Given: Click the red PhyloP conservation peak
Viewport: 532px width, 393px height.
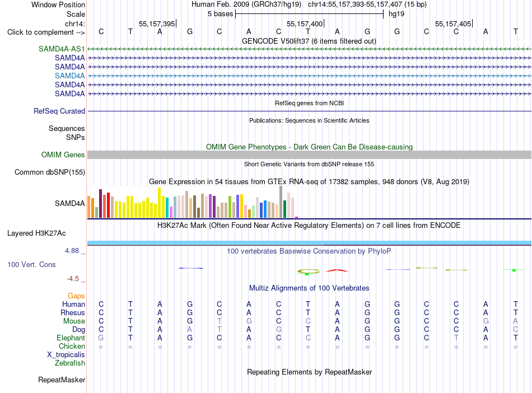Looking at the screenshot, I should tap(337, 270).
